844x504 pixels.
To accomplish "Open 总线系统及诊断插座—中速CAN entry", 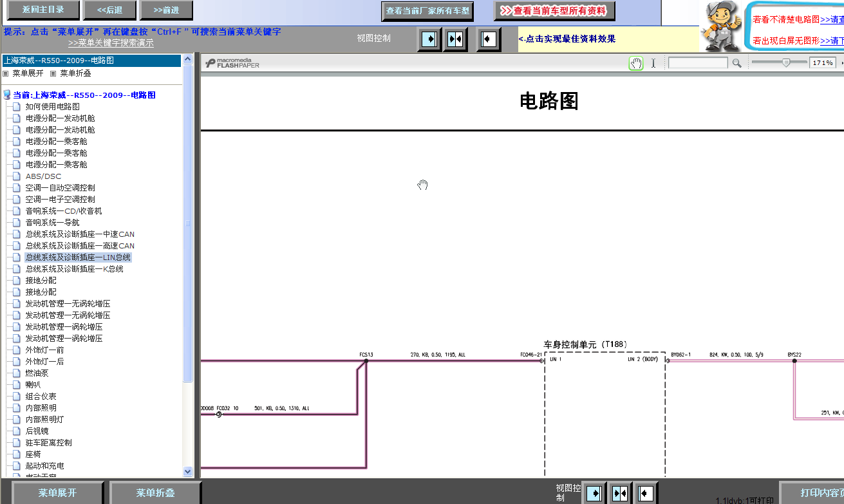I will click(80, 234).
